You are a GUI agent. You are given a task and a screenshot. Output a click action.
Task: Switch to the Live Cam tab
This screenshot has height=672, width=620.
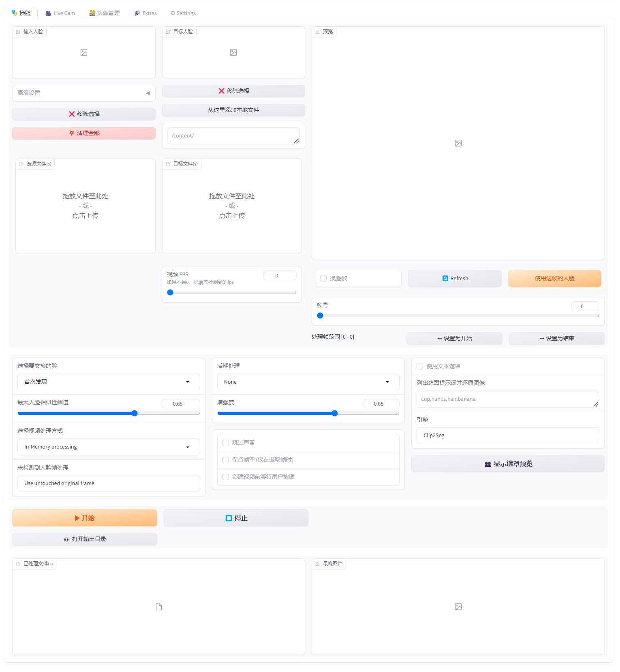[x=60, y=13]
